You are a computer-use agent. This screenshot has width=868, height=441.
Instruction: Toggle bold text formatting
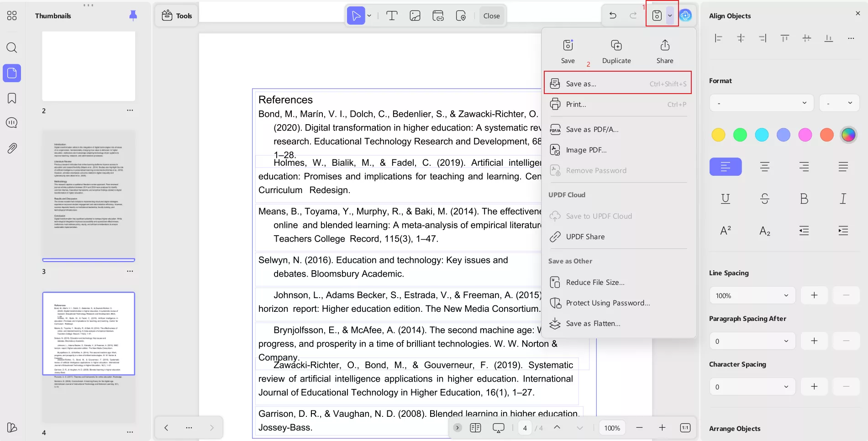click(804, 199)
